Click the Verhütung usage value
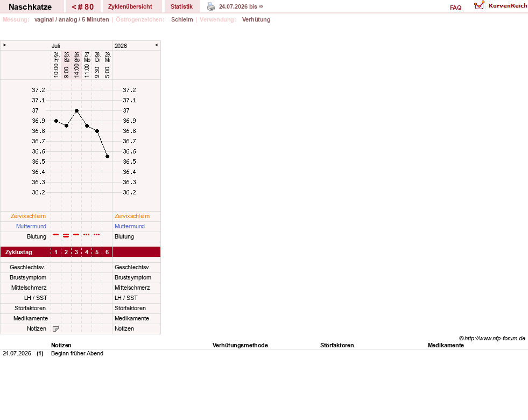The image size is (528, 420). pyautogui.click(x=256, y=19)
